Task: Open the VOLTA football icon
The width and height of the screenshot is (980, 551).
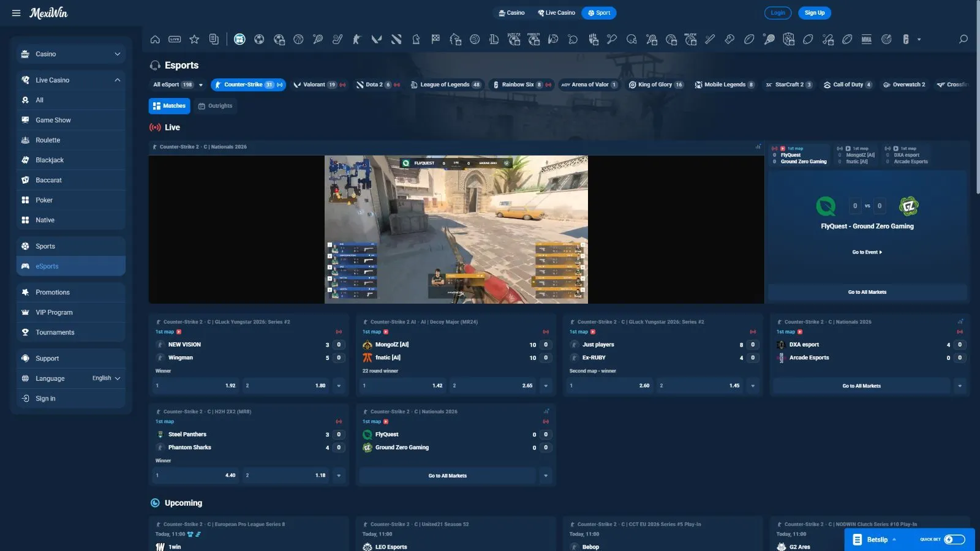Action: pyautogui.click(x=514, y=39)
